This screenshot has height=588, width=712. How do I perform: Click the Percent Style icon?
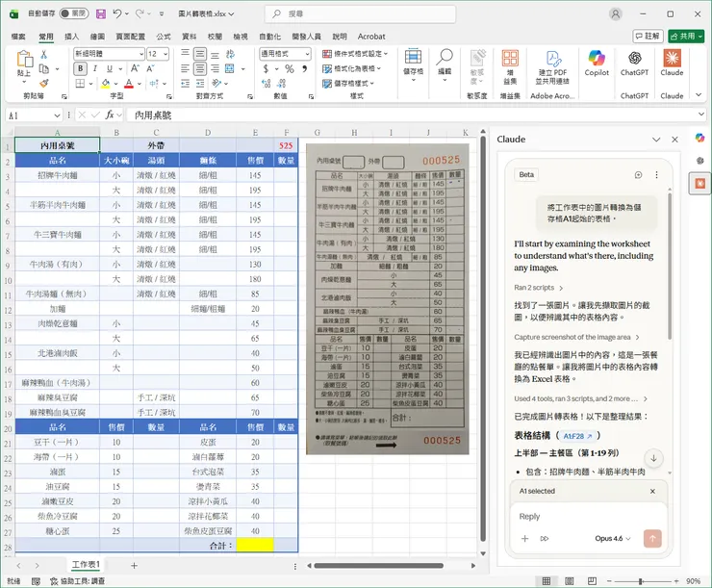pos(290,69)
